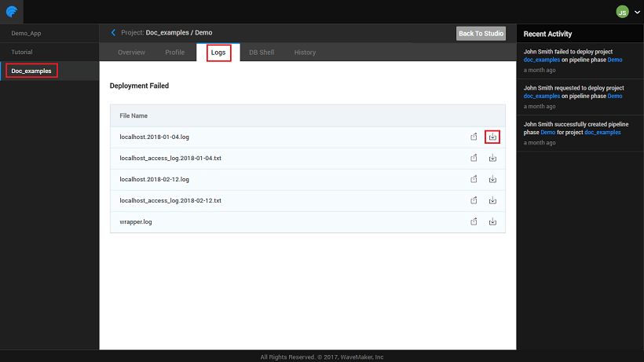Click the open icon for localhost.2018-02-12.log

point(474,179)
